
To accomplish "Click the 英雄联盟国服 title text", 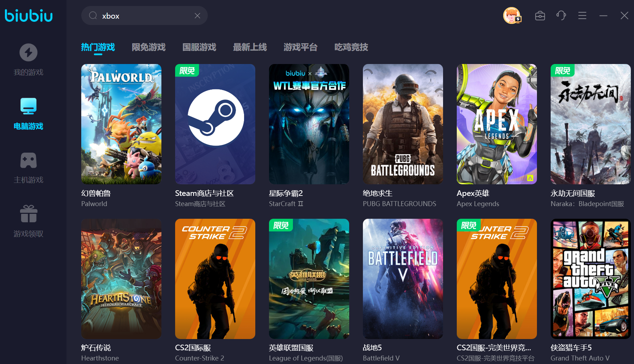I will [x=291, y=348].
